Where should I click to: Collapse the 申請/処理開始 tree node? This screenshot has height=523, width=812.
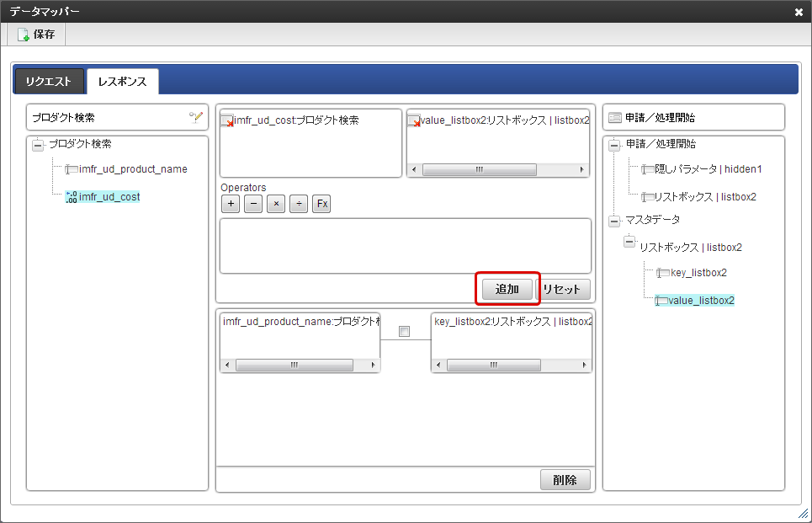(x=614, y=145)
